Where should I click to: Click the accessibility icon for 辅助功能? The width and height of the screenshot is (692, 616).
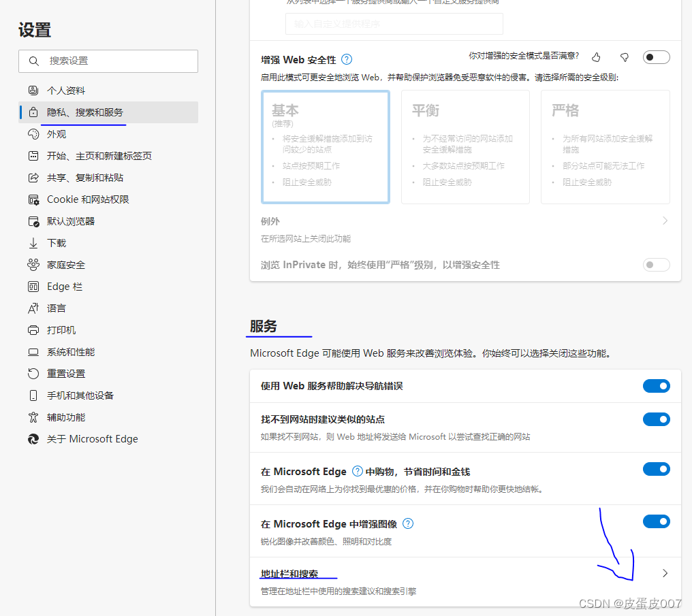tap(33, 417)
